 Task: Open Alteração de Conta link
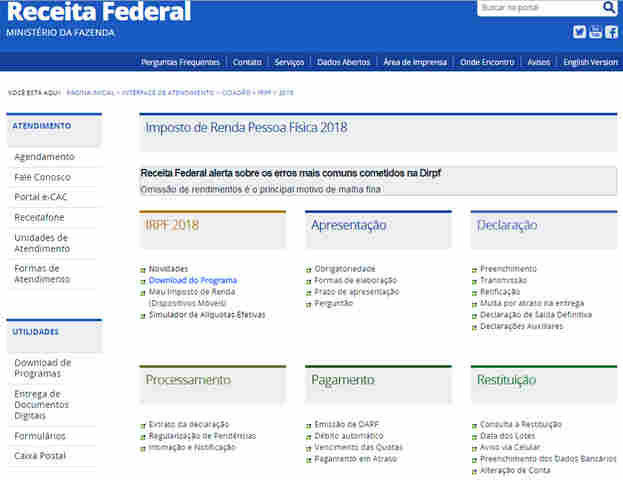pos(515,470)
